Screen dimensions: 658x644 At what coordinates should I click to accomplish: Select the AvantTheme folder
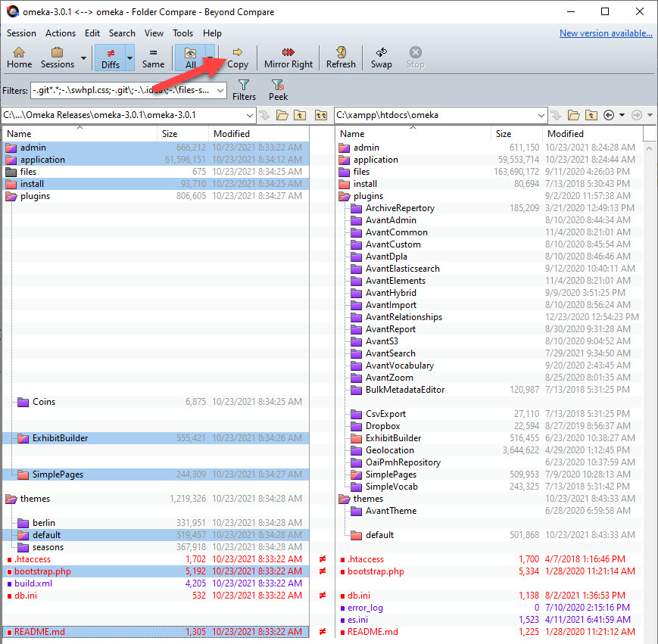pyautogui.click(x=489, y=511)
